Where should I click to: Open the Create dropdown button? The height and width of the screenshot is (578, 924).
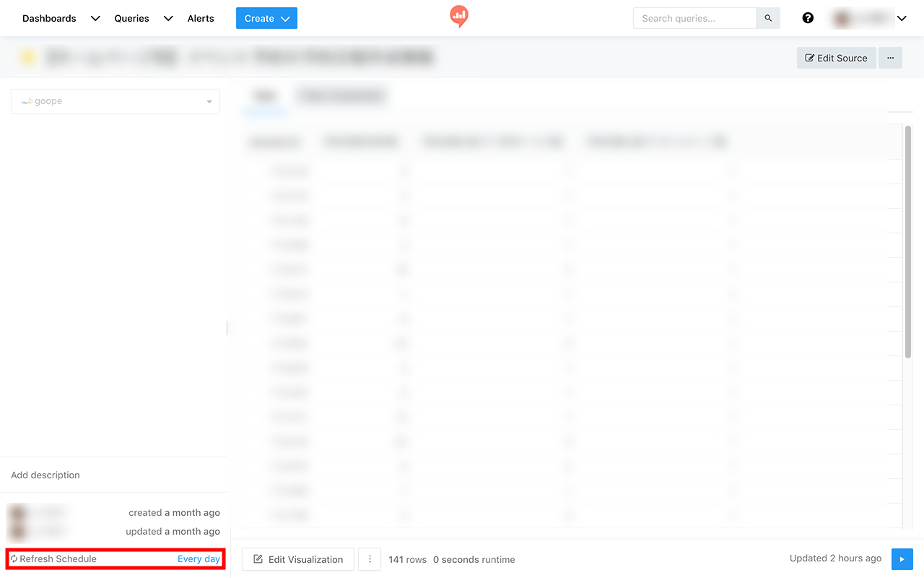pos(266,18)
